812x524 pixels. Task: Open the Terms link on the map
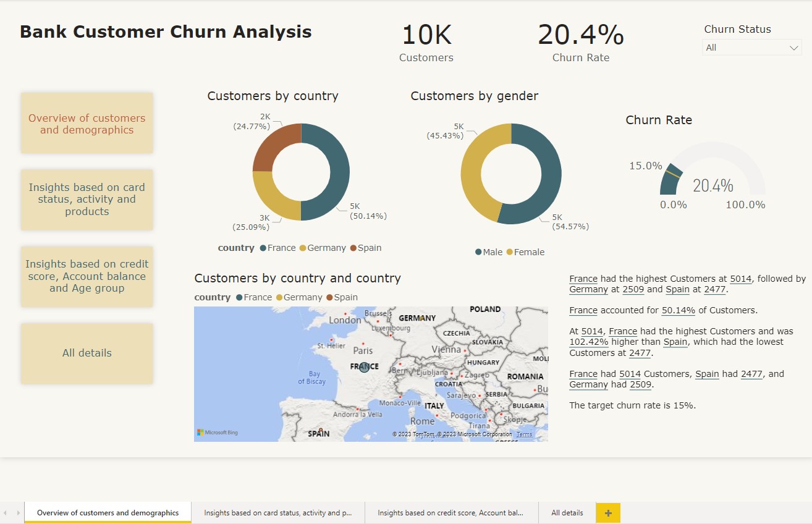[523, 434]
